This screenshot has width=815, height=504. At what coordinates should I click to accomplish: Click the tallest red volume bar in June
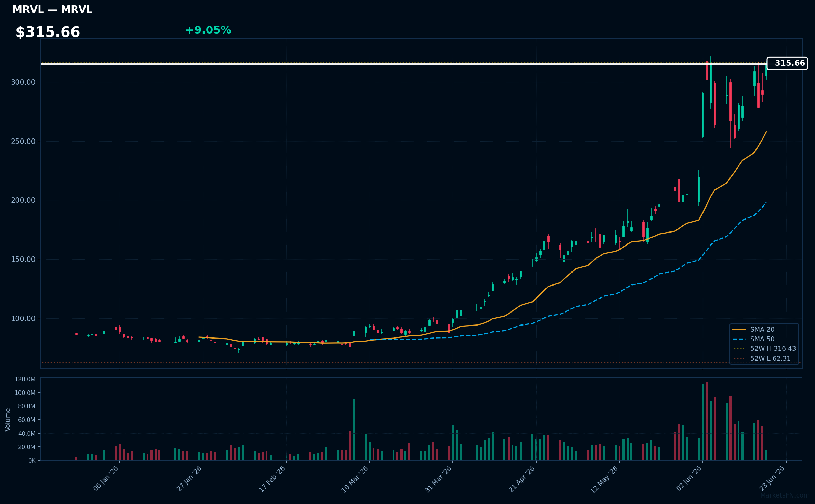pos(707,421)
